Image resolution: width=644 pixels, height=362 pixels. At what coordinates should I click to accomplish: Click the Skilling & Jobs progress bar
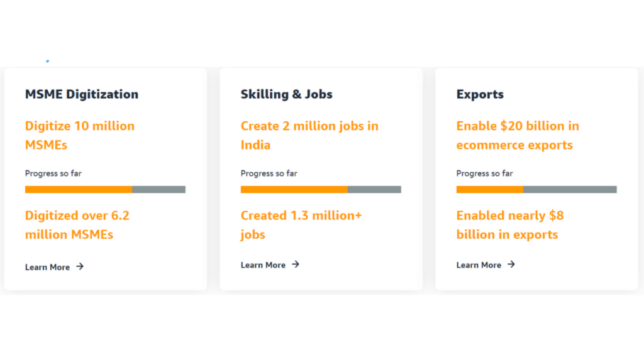321,189
